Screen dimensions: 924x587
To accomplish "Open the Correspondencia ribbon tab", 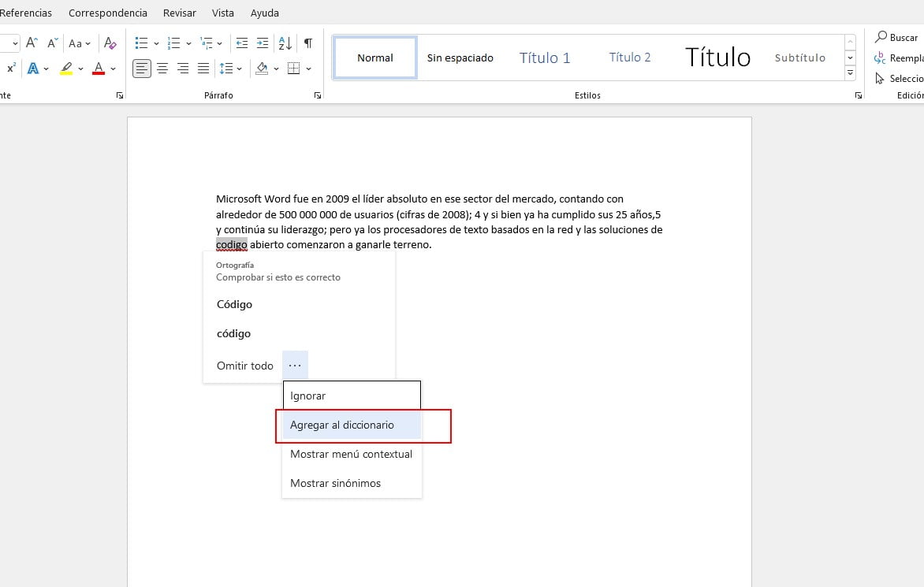I will (x=108, y=13).
